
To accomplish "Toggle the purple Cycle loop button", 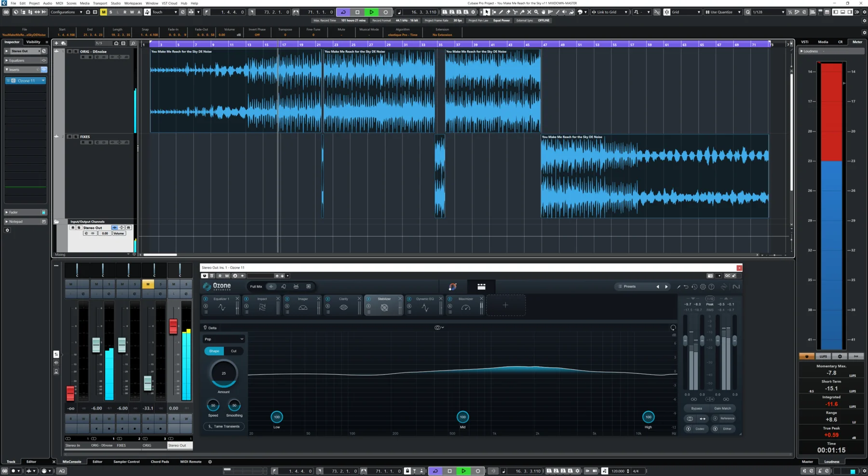I will 343,12.
